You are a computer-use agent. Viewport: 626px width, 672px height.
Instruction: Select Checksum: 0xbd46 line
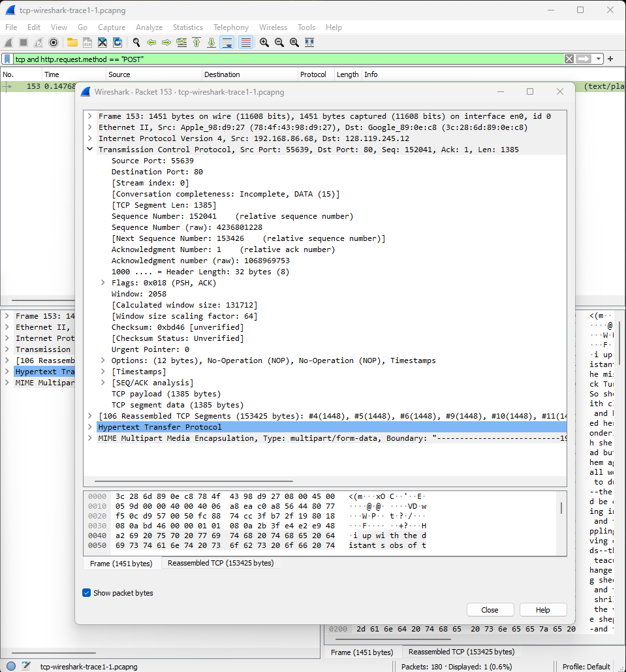tap(178, 327)
